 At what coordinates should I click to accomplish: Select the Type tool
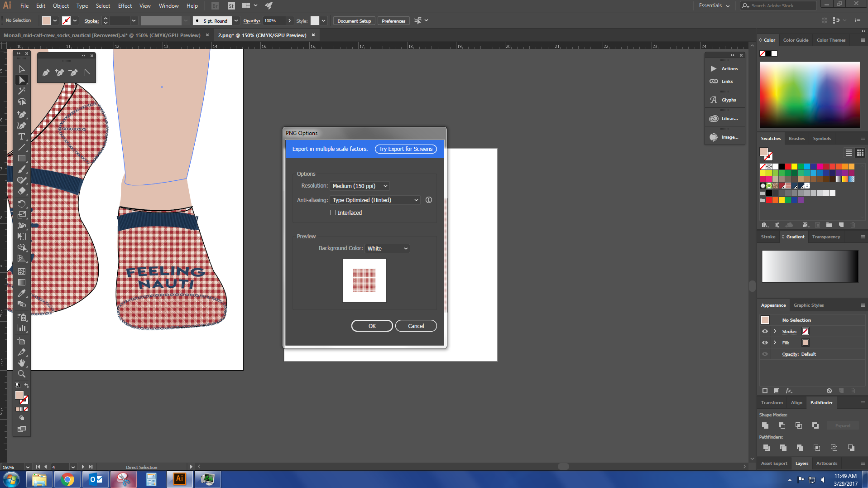point(21,136)
